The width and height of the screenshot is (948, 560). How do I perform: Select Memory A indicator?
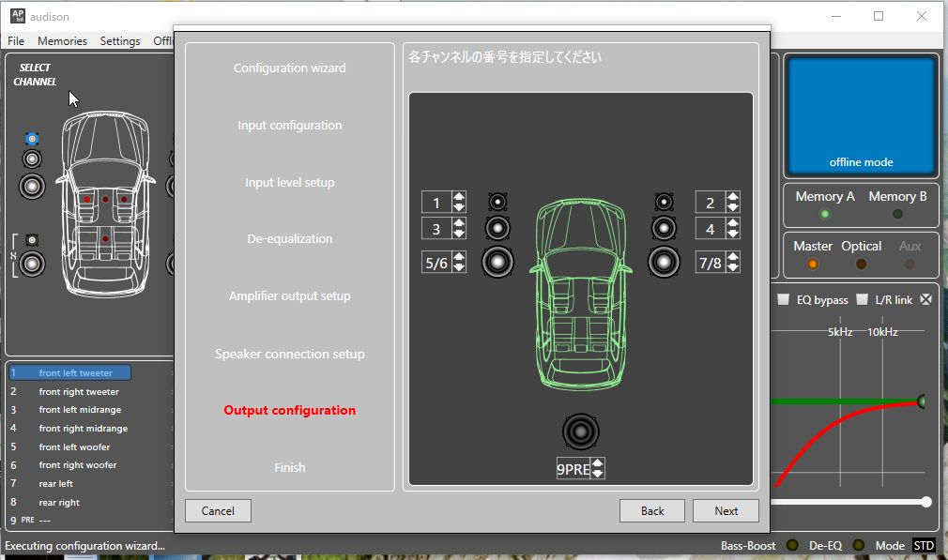coord(824,214)
